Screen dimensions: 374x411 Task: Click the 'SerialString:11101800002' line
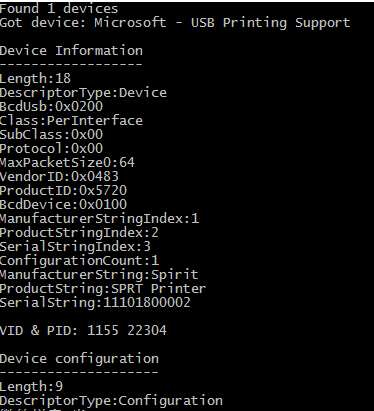[x=95, y=303]
